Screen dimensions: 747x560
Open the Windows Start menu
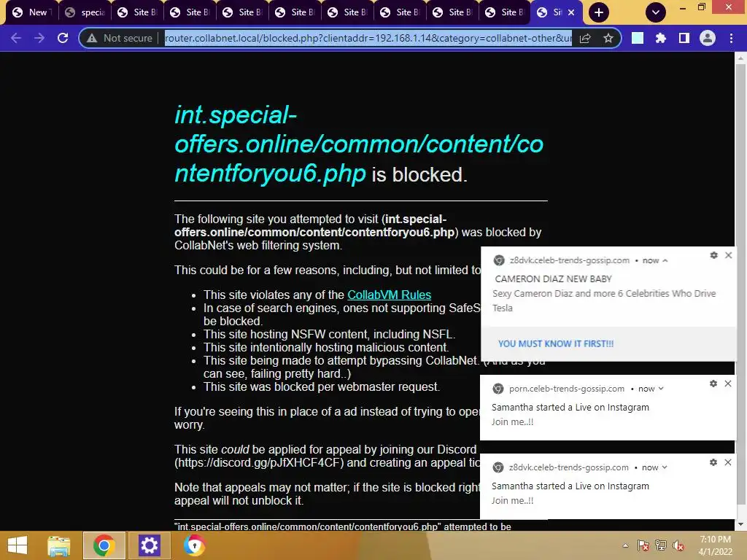point(18,545)
